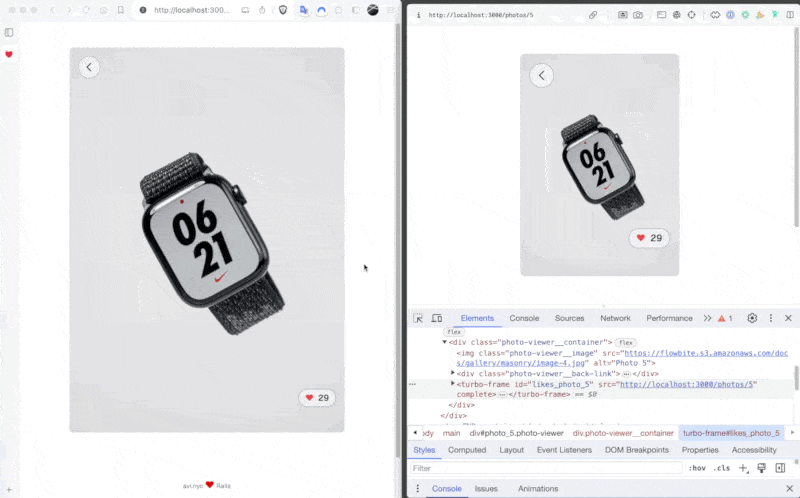Switch to the Computed pane
800x498 pixels.
[x=467, y=450]
